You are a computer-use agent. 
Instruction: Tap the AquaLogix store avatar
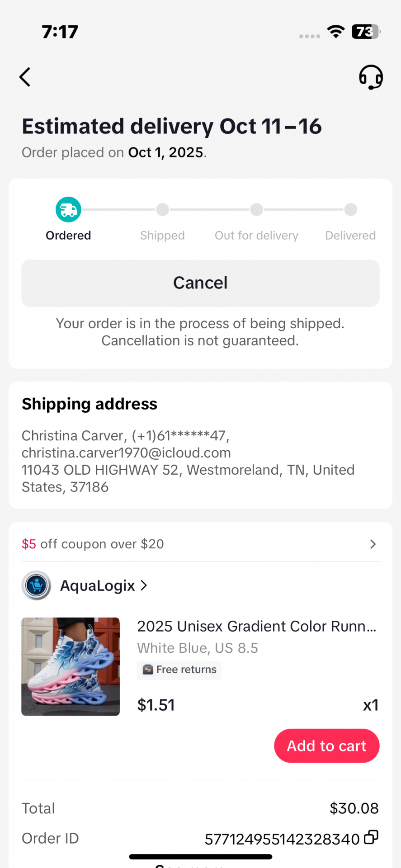tap(36, 585)
